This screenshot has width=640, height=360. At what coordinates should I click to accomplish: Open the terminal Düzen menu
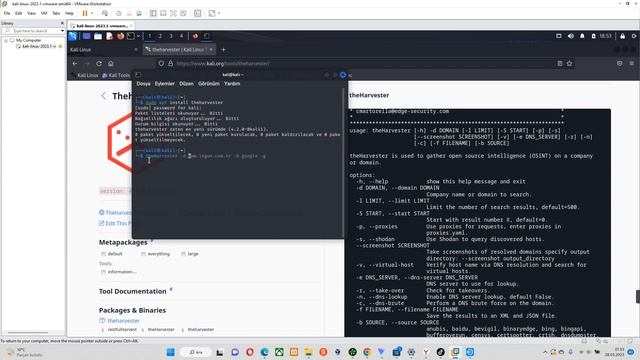[186, 83]
